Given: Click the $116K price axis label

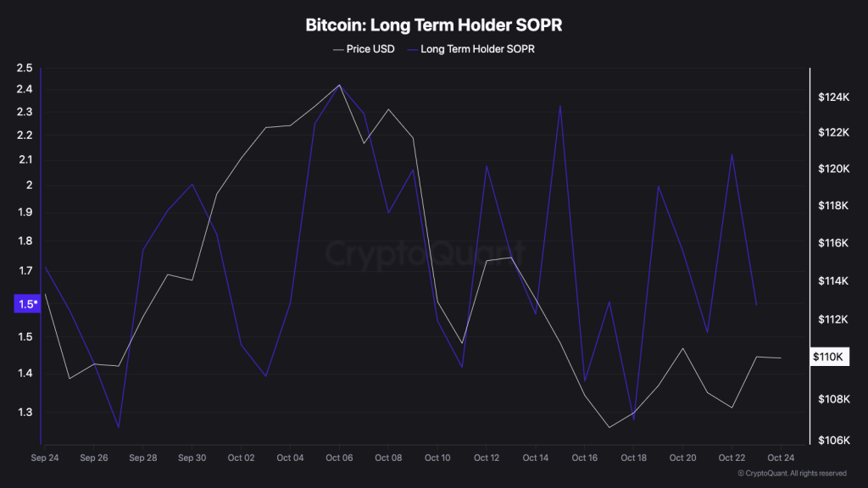Looking at the screenshot, I should coord(832,244).
